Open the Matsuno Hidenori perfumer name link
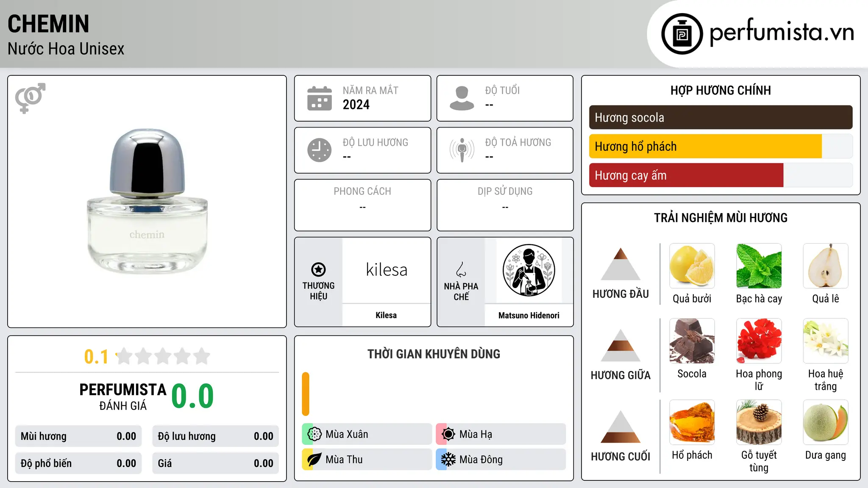Viewport: 868px width, 488px height. pyautogui.click(x=529, y=315)
